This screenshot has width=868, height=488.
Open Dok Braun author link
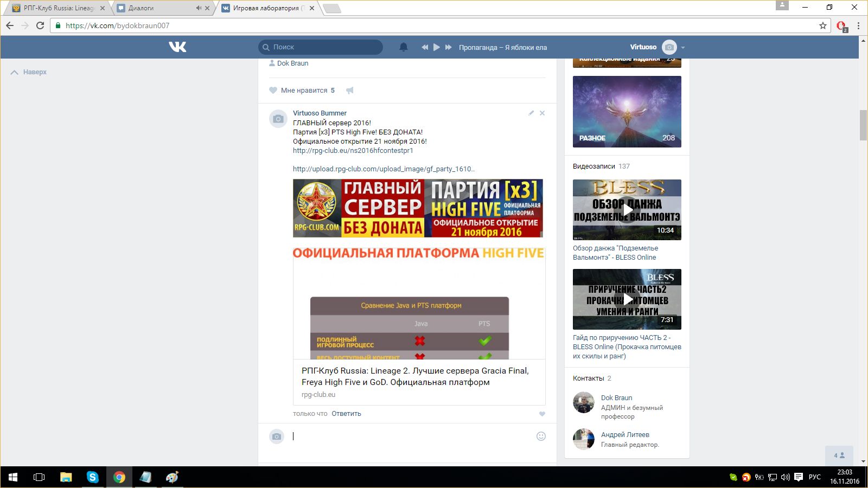(293, 63)
